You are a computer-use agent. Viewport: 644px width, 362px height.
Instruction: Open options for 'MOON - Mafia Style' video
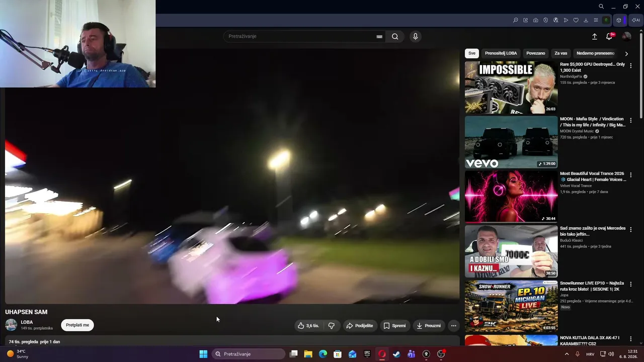coord(630,121)
